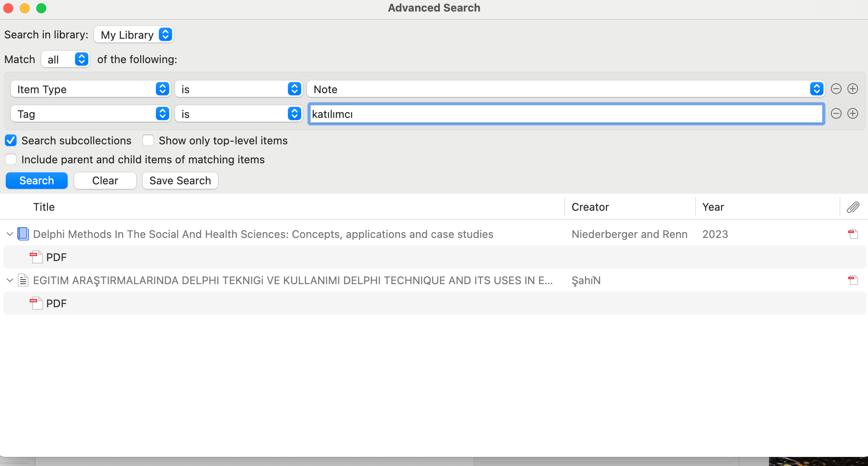
Task: Click the document icon of EGITIM ARAŞTIRMALARINDA item
Action: tap(23, 280)
